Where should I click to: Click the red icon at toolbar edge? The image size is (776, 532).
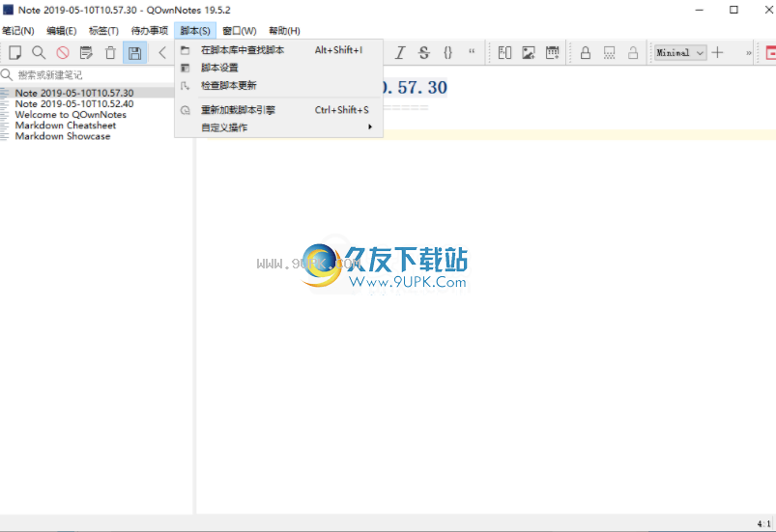coord(770,52)
